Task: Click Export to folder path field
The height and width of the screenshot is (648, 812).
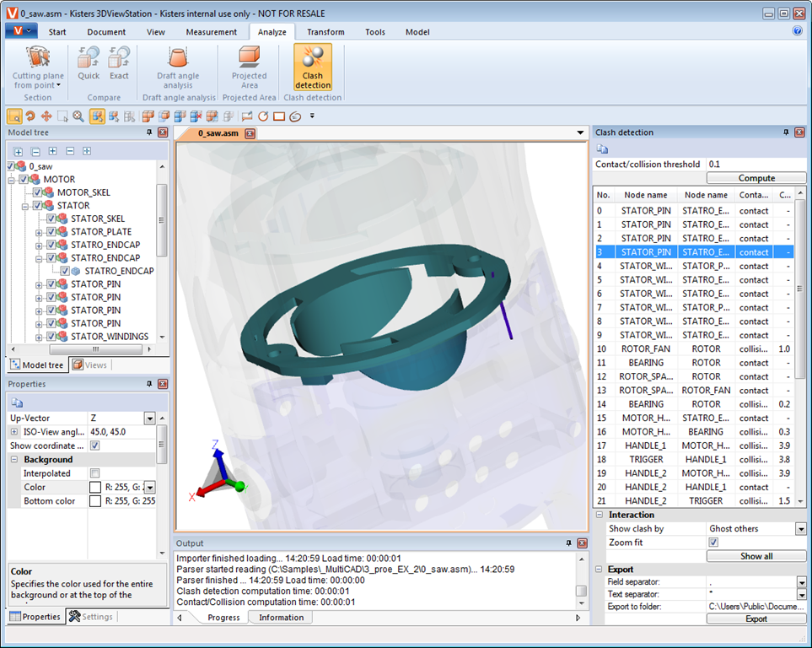Action: coord(756,607)
